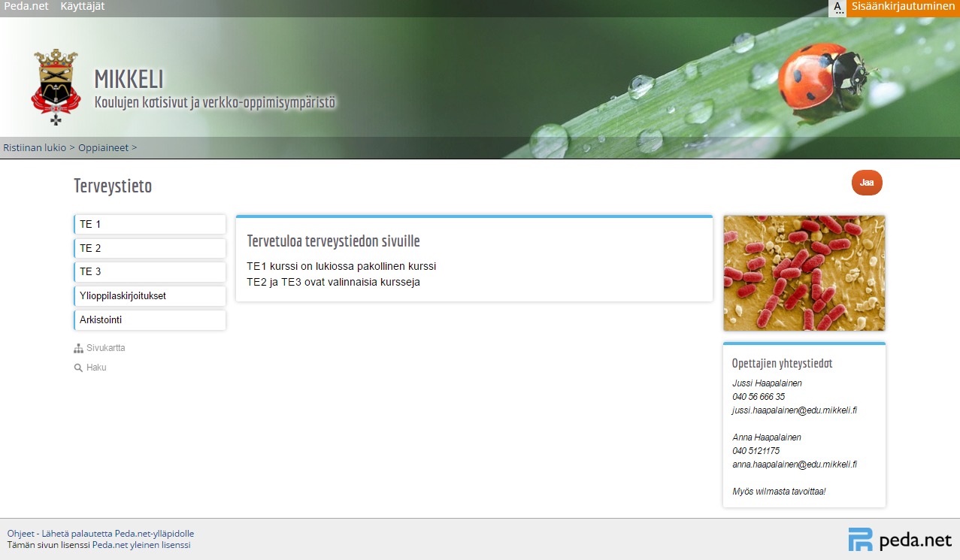Go to Oppiaineet breadcrumb link
The width and height of the screenshot is (960, 560).
[104, 148]
